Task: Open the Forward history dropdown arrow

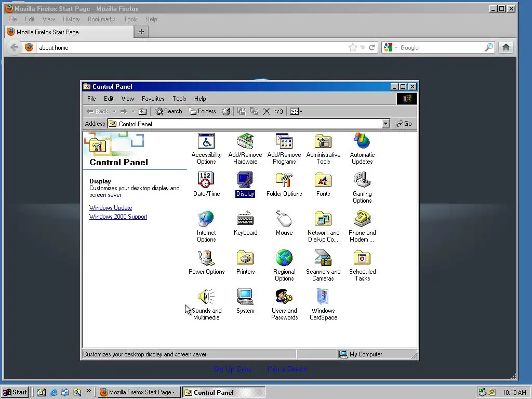Action: pyautogui.click(x=134, y=111)
